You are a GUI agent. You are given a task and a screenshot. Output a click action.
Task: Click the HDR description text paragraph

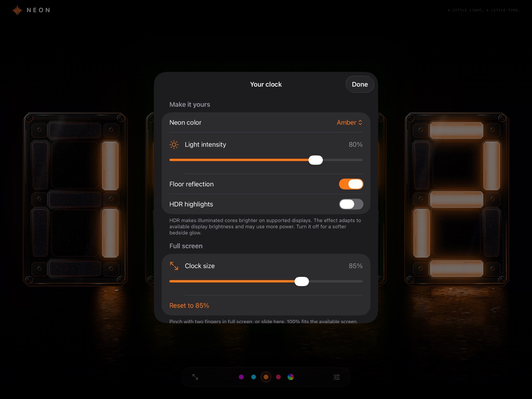[x=265, y=226]
